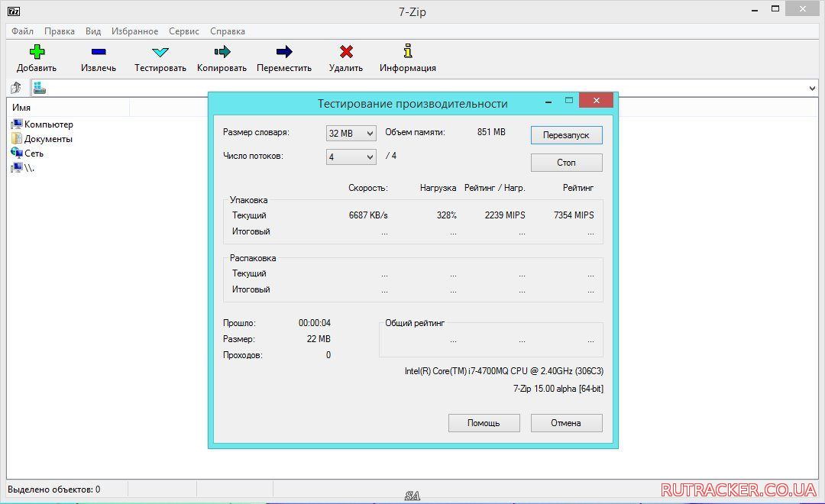Open the Избранное menu
825x504 pixels.
tap(134, 31)
